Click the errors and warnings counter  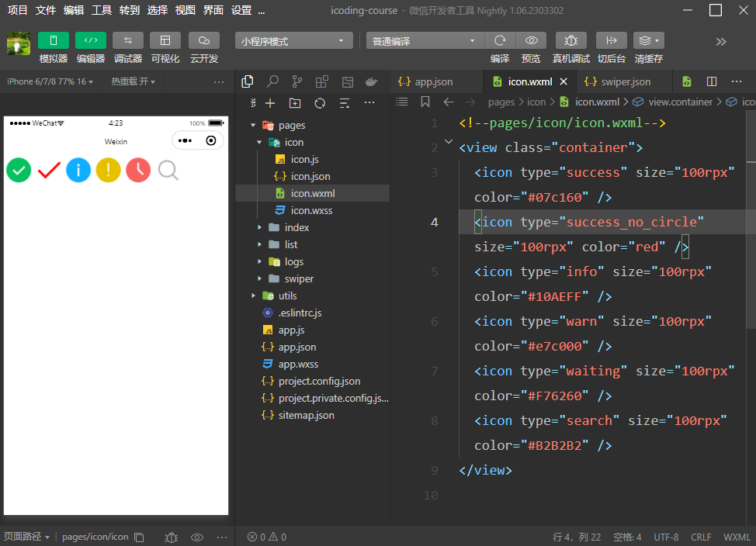click(x=267, y=537)
